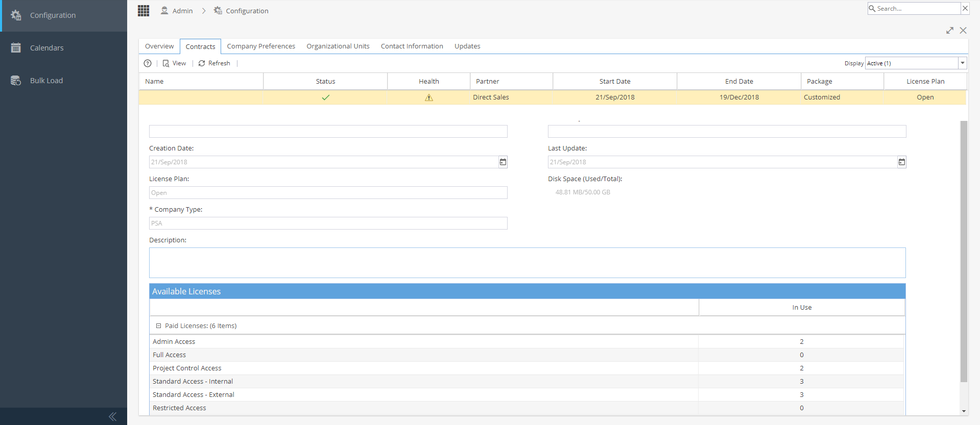Click the Admin user icon in breadcrumb
Screen dimensions: 980x425
164,11
